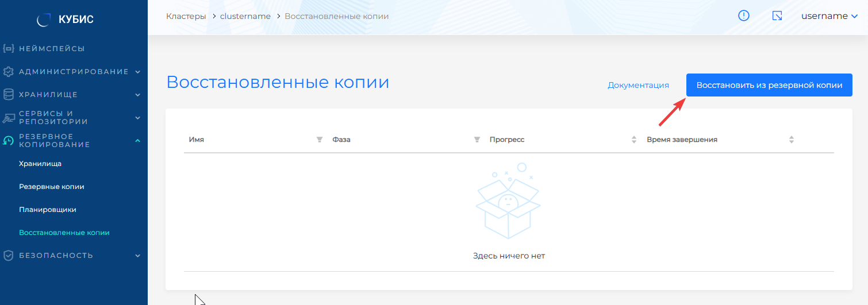Click the Администрирование gear icon

coord(8,72)
